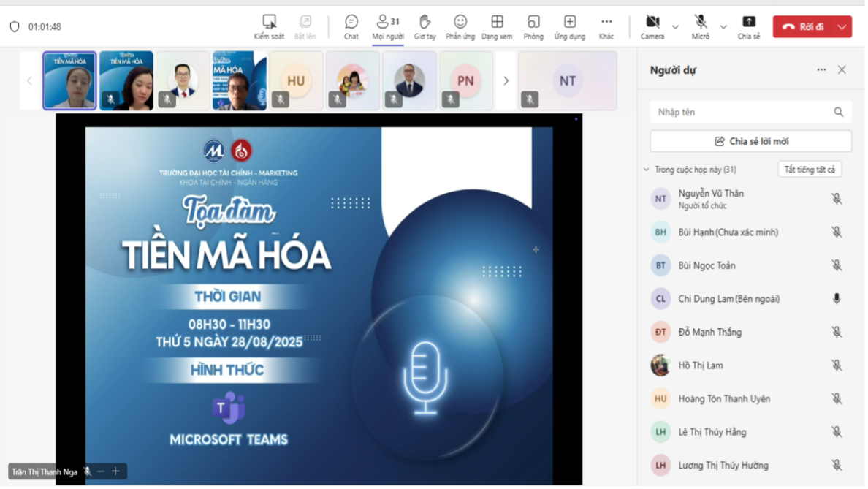Image resolution: width=868 pixels, height=489 pixels.
Task: Click the Nhập tên search field
Action: 742,112
